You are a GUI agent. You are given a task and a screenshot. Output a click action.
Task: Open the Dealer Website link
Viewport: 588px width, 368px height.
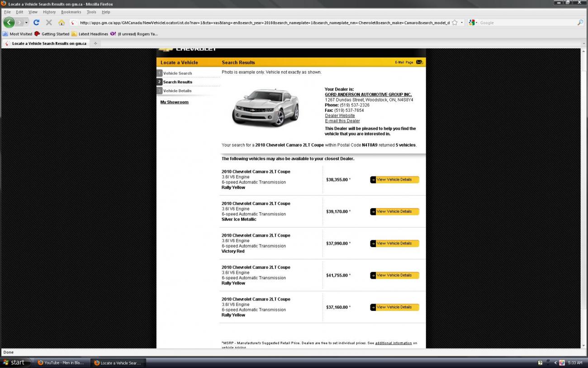click(x=340, y=115)
